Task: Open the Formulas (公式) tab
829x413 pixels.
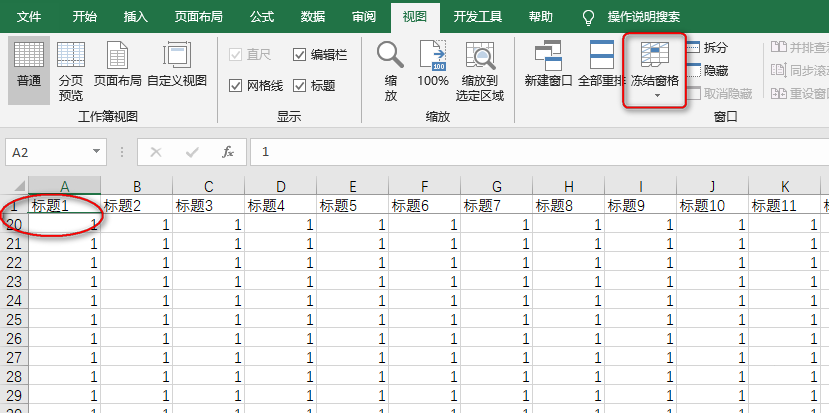Action: (x=262, y=17)
